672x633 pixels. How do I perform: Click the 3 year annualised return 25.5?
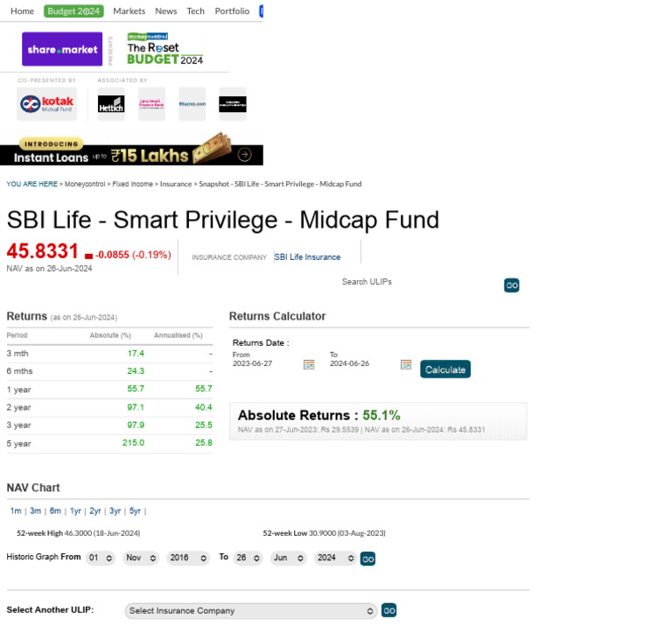click(x=204, y=425)
